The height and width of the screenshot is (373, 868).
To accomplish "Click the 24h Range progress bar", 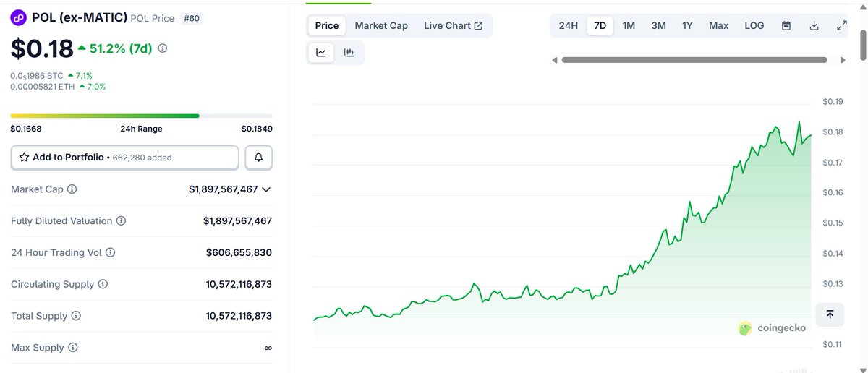I will [x=142, y=116].
